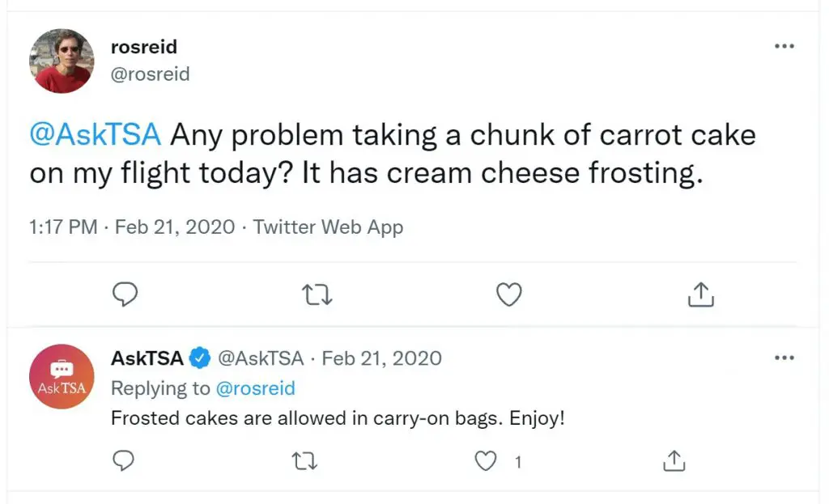Open more options for AskTSA's reply
This screenshot has height=504, width=829.
784,358
